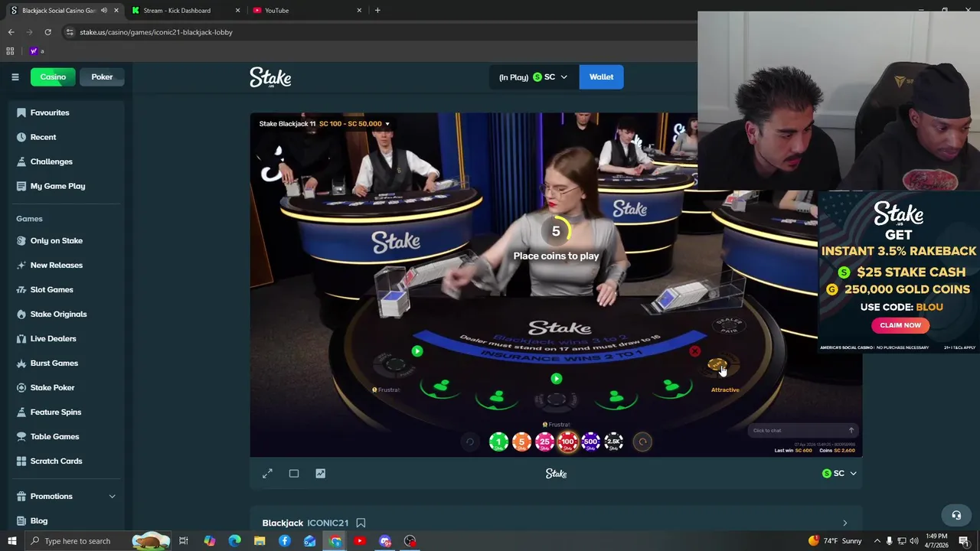Open live stats chart icon
This screenshot has width=980, height=551.
(x=320, y=474)
